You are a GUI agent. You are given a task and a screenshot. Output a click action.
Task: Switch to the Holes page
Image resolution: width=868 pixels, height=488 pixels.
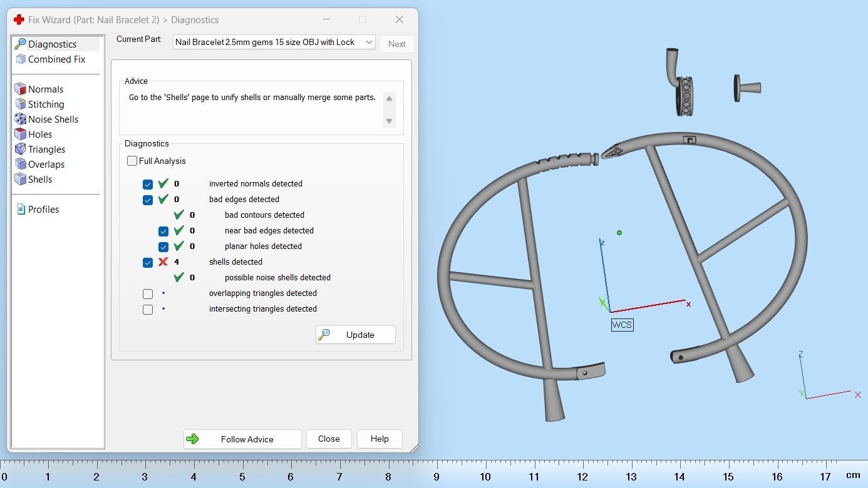pyautogui.click(x=39, y=134)
